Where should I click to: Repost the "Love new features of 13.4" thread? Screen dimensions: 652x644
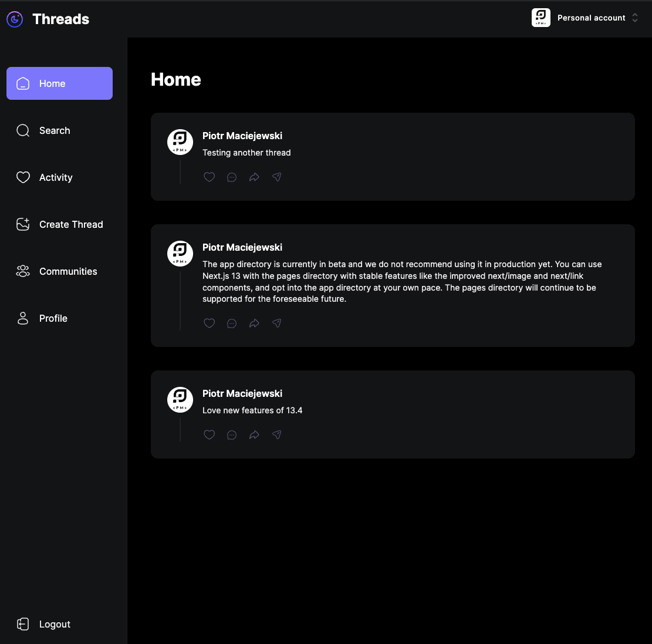pos(254,435)
